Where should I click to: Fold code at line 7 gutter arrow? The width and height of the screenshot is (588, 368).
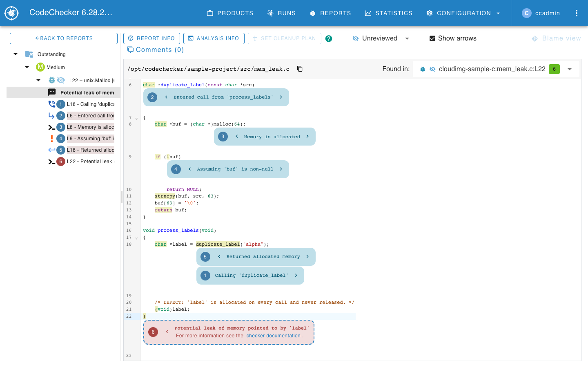pyautogui.click(x=136, y=118)
